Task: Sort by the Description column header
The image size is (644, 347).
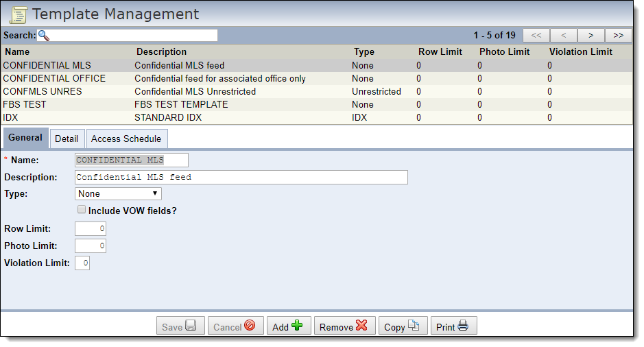Action: (x=161, y=51)
